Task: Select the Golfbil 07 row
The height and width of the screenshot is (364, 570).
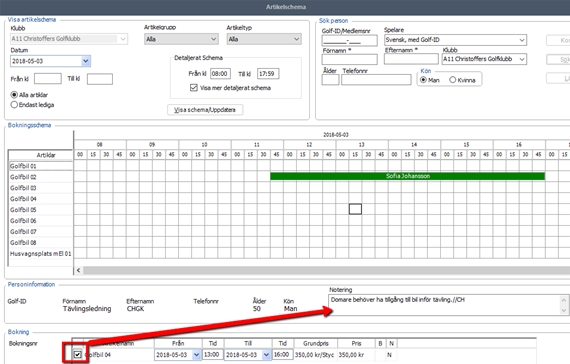Action: click(41, 231)
